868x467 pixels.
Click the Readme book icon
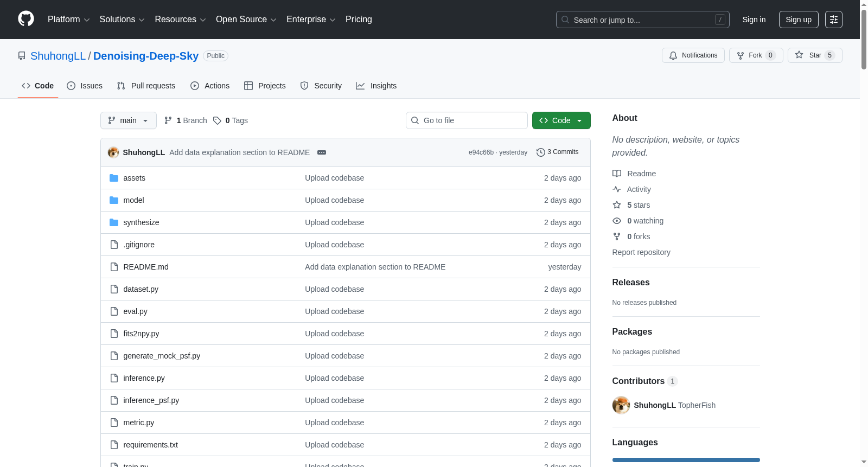[x=617, y=174]
